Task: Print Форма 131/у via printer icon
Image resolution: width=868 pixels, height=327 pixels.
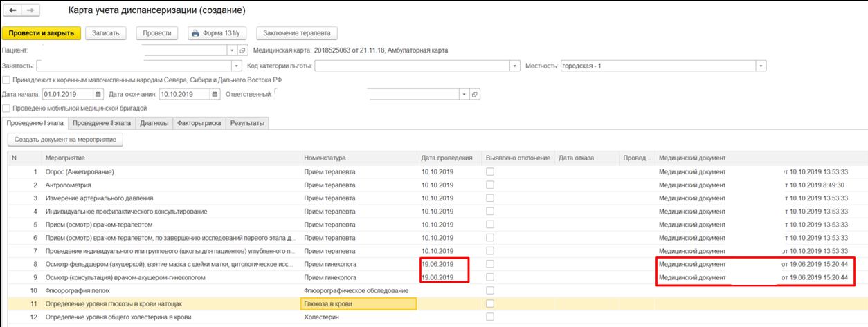Action: pyautogui.click(x=195, y=33)
